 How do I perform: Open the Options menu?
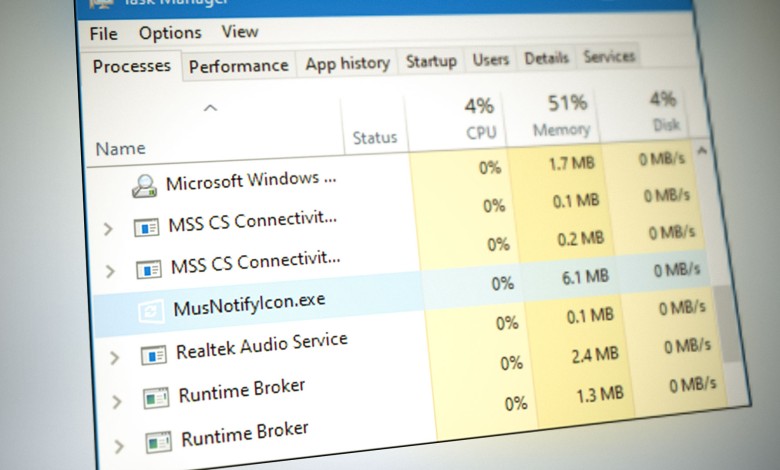tap(170, 33)
